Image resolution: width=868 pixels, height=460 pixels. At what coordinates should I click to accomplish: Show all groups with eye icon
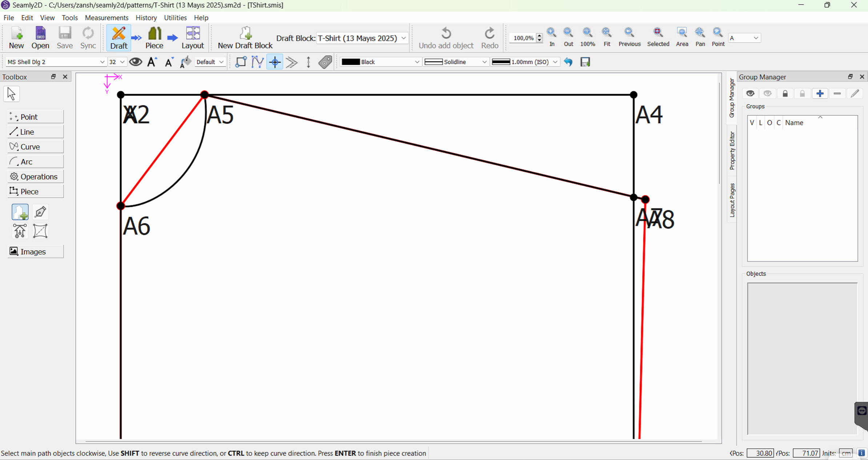tap(750, 93)
